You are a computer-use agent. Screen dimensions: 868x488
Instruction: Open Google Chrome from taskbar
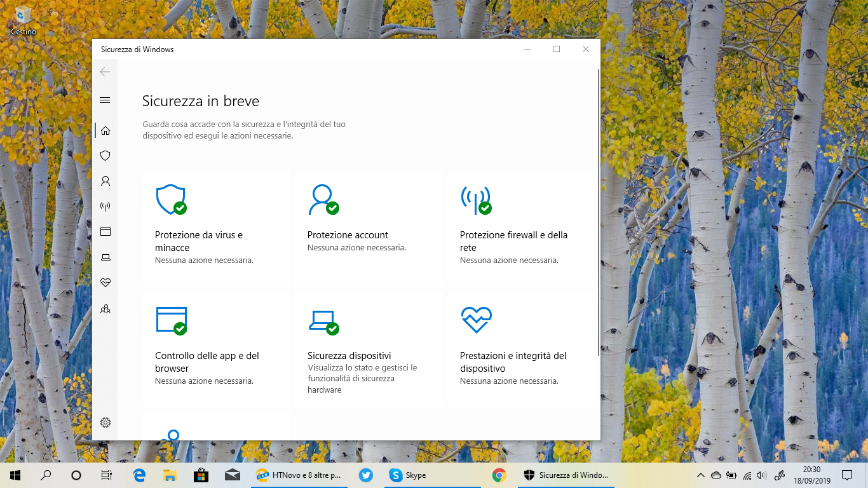[x=499, y=475]
